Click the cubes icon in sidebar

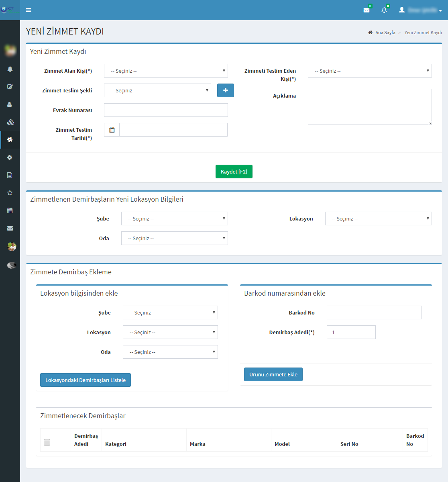pos(10,122)
